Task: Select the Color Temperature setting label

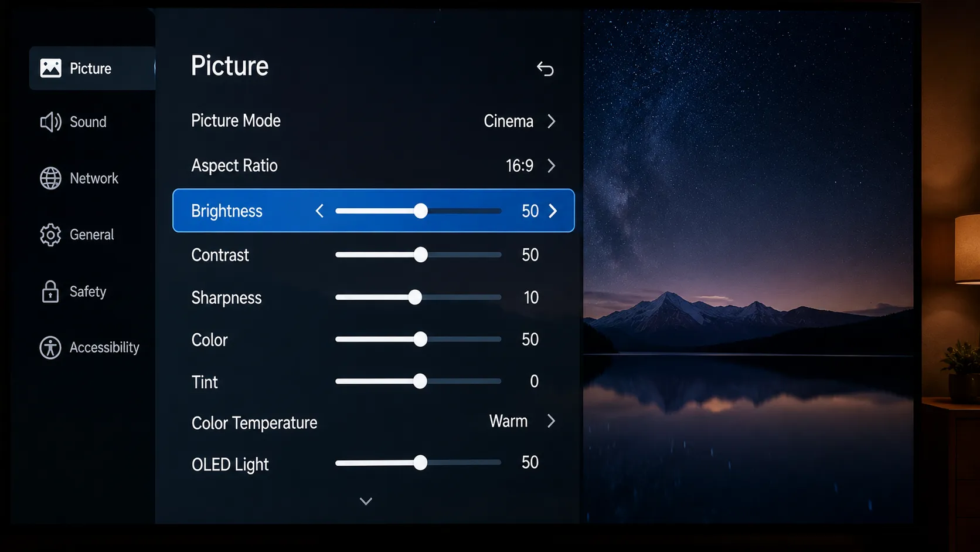Action: pyautogui.click(x=254, y=423)
